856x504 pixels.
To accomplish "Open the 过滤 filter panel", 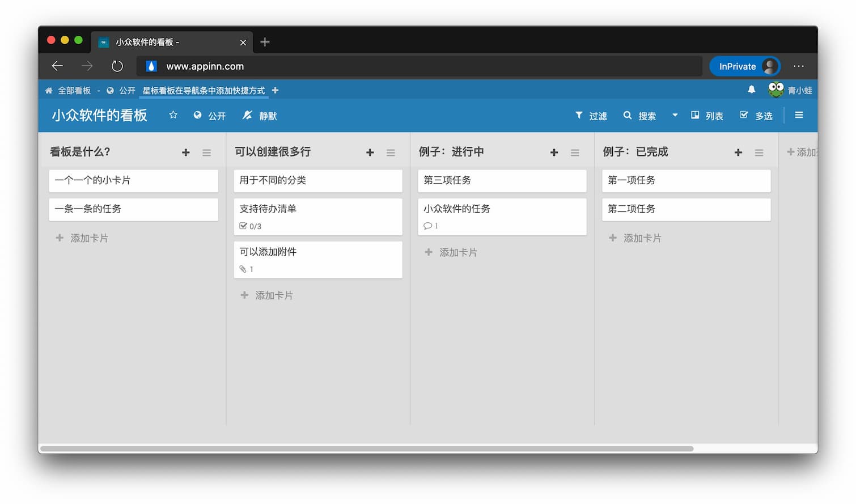I will [x=591, y=116].
